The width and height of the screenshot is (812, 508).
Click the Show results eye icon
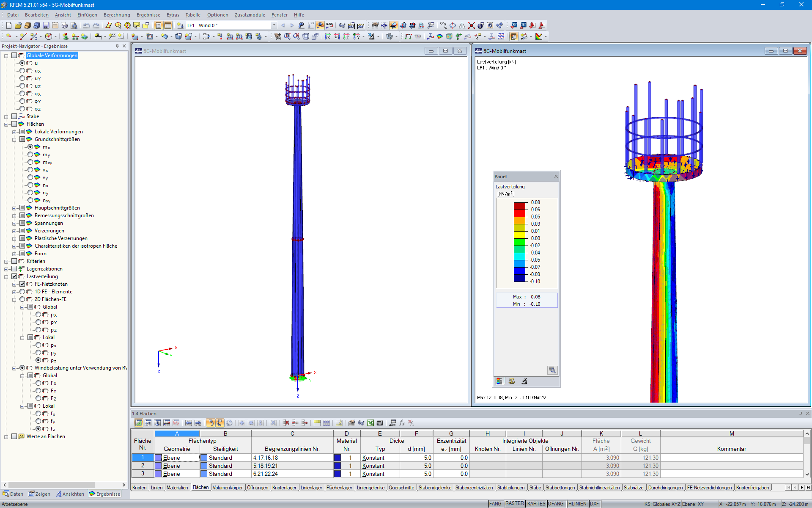(x=320, y=25)
